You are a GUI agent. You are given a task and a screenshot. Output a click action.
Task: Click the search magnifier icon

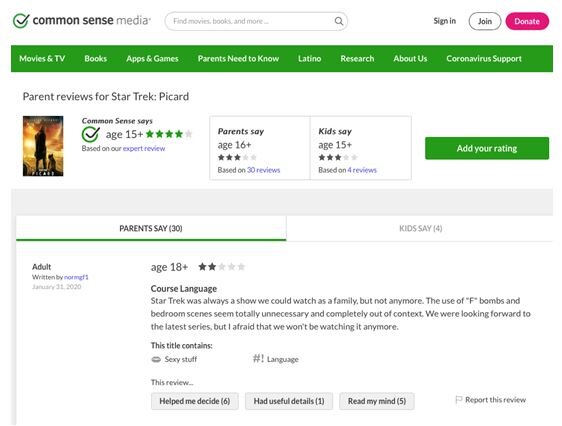coord(338,21)
